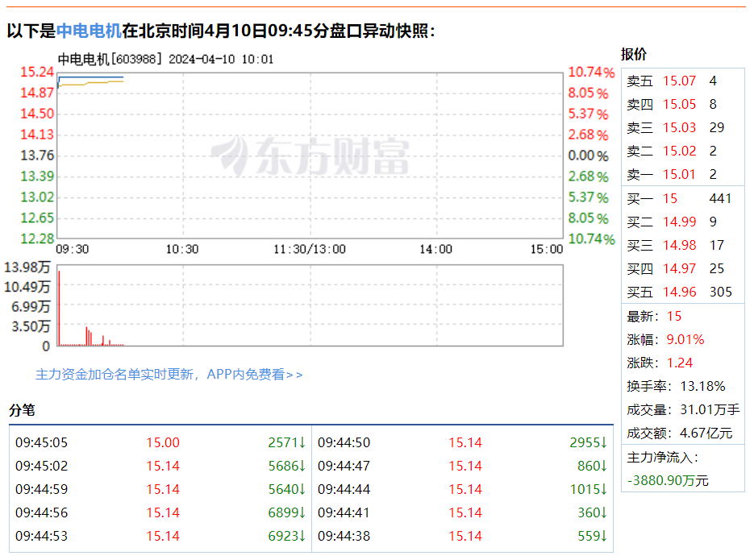The height and width of the screenshot is (560, 754).
Task: Click the 15.24 upper price axis label
Action: [x=37, y=72]
